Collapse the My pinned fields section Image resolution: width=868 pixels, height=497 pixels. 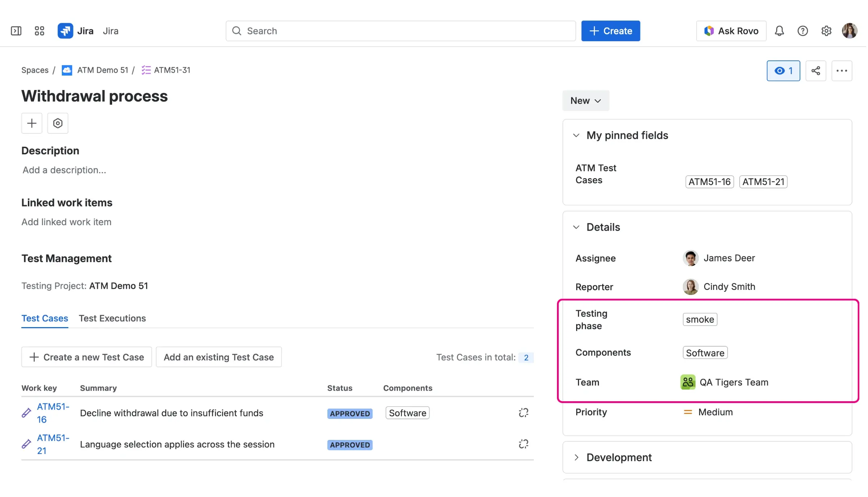pyautogui.click(x=576, y=135)
